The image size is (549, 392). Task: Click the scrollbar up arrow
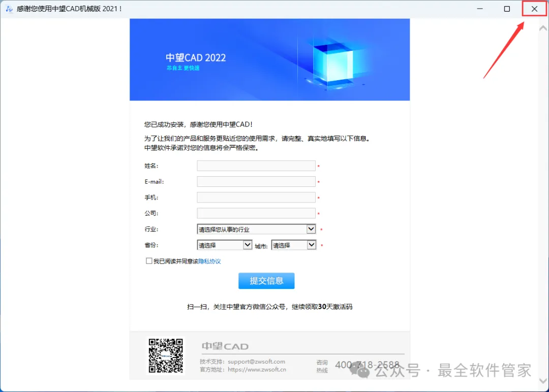click(543, 28)
